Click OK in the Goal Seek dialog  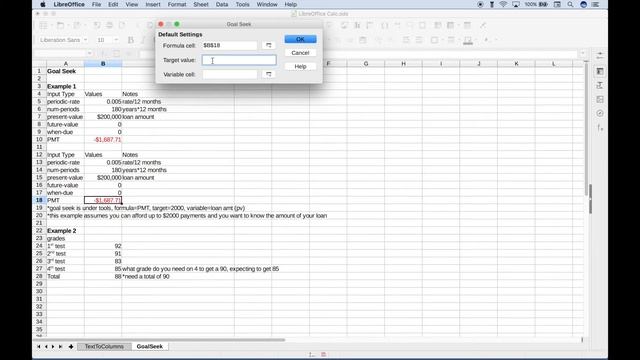(x=300, y=39)
